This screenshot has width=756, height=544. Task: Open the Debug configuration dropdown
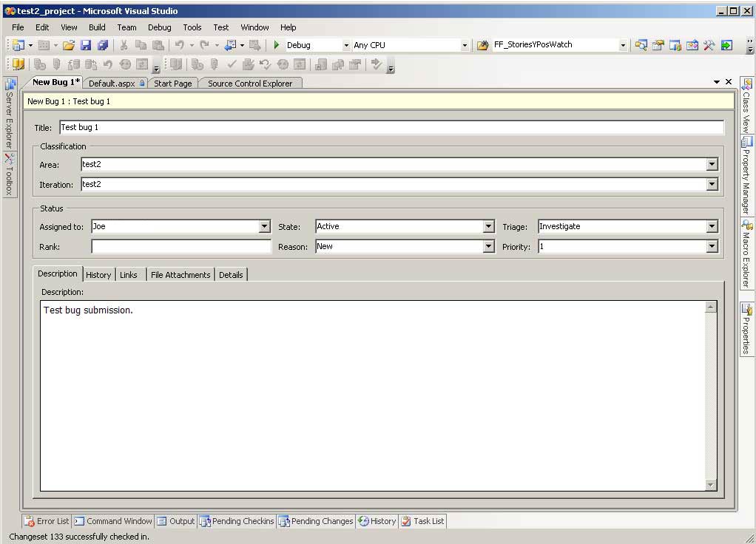[346, 45]
